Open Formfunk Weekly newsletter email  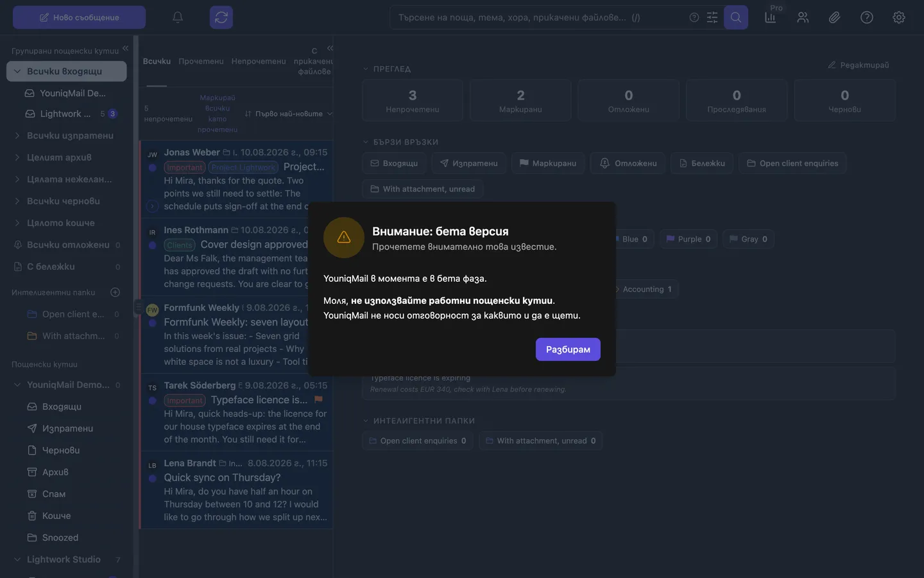click(x=236, y=335)
